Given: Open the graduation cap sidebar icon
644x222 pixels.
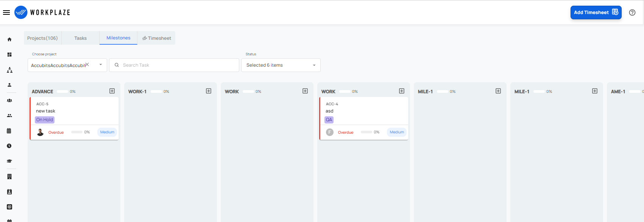Looking at the screenshot, I should click(x=9, y=161).
